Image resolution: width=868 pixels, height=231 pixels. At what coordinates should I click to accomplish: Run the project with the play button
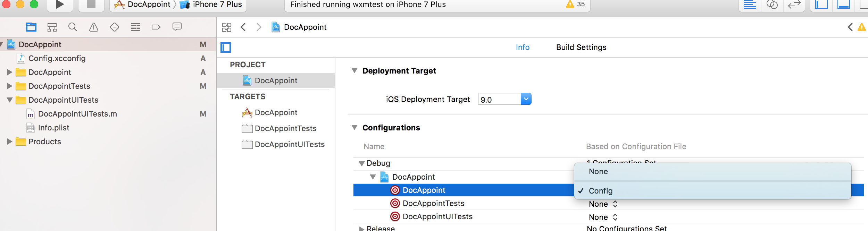60,5
